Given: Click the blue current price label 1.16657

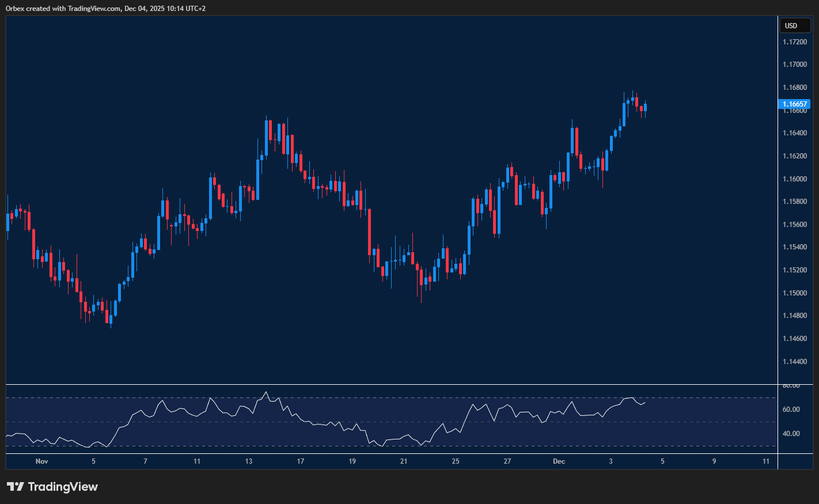Looking at the screenshot, I should point(795,104).
